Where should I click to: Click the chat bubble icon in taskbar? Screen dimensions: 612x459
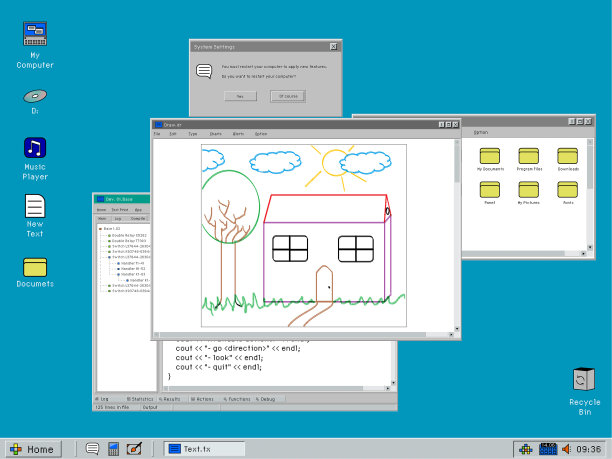(92, 449)
